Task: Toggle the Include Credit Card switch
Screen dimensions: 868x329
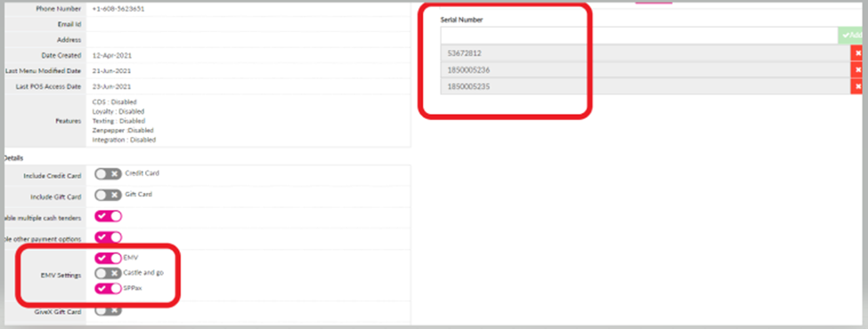Action: click(x=108, y=174)
